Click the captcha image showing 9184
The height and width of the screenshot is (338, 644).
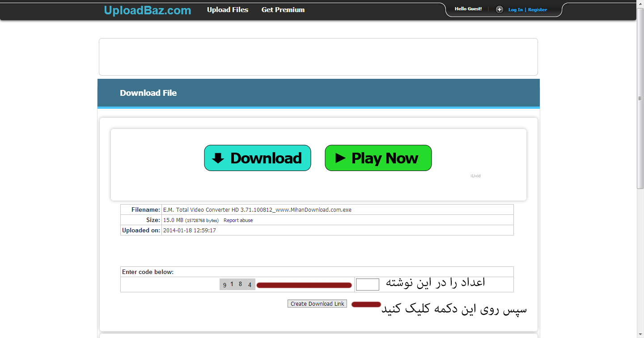tap(237, 284)
